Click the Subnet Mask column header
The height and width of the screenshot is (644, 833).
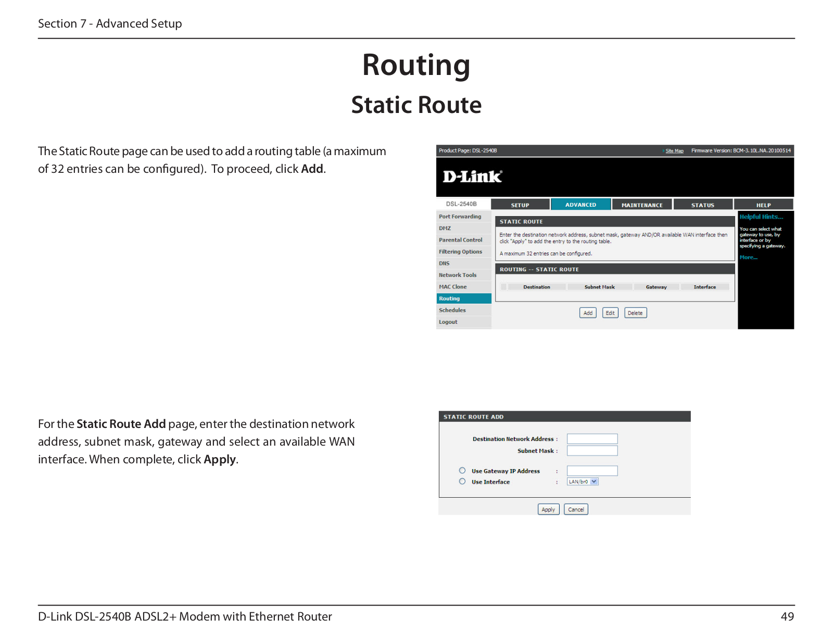(x=599, y=287)
